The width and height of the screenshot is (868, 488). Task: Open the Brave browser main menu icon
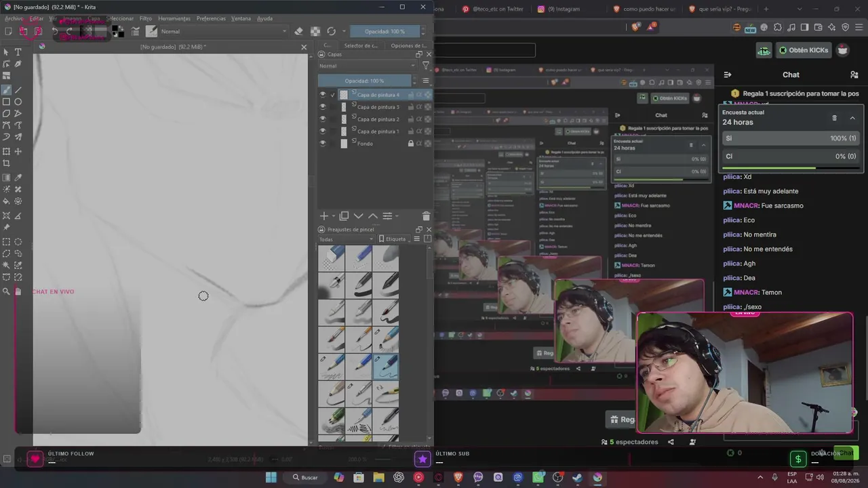(x=859, y=27)
